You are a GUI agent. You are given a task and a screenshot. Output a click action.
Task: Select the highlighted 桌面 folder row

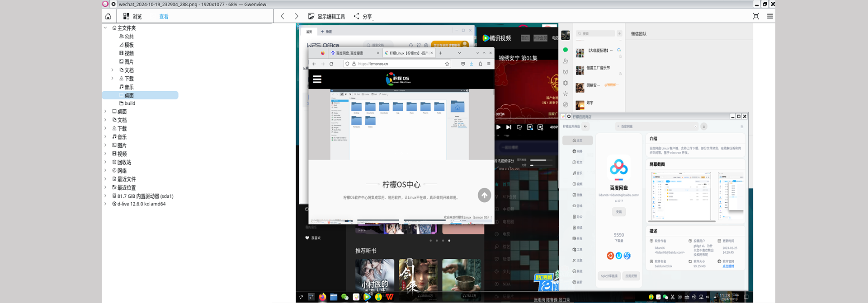[140, 95]
